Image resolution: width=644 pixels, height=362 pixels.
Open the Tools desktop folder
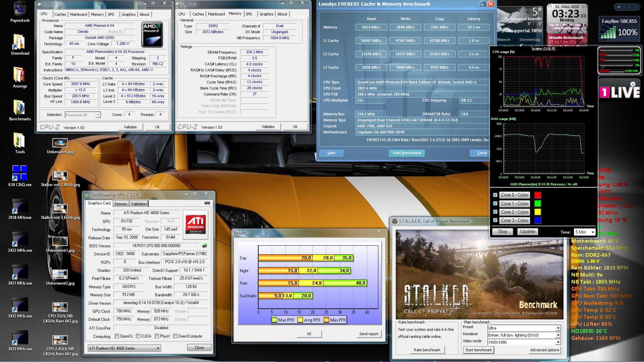coord(20,143)
